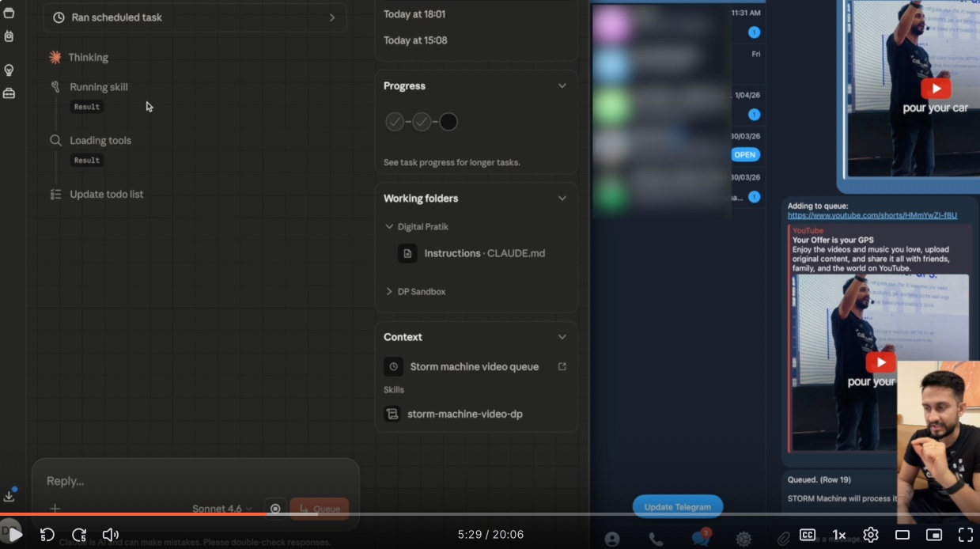Open Telegram contacts profile icon

tap(612, 539)
